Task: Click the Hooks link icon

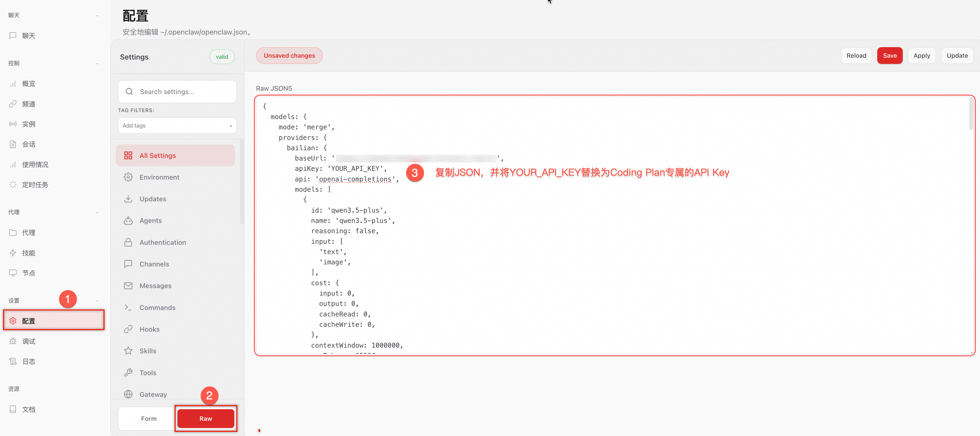Action: (x=128, y=329)
